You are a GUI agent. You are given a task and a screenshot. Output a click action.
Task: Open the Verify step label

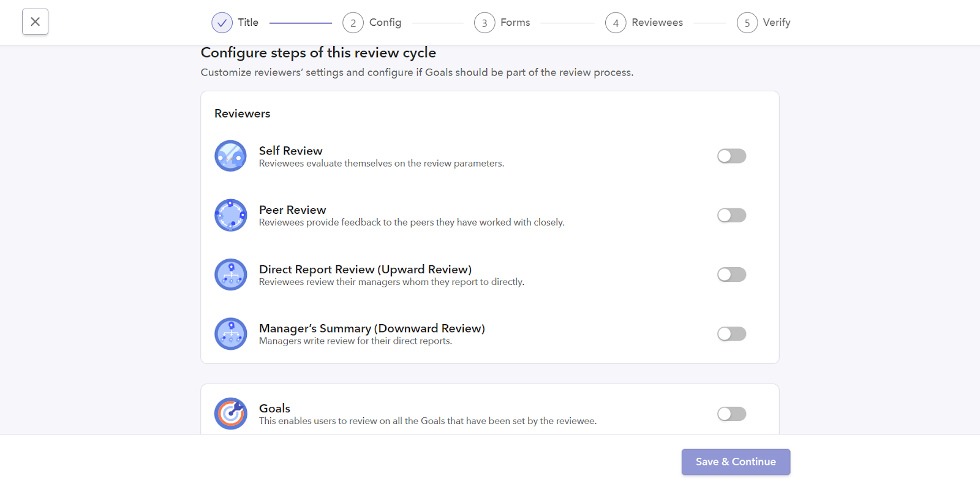[x=777, y=22]
